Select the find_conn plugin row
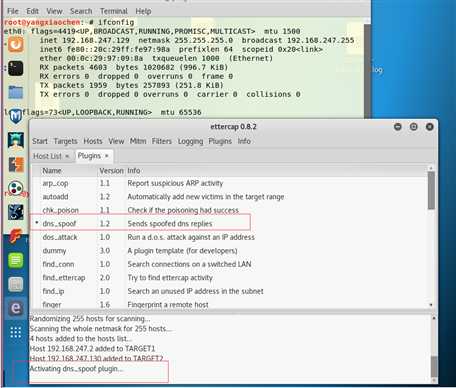 pos(229,264)
